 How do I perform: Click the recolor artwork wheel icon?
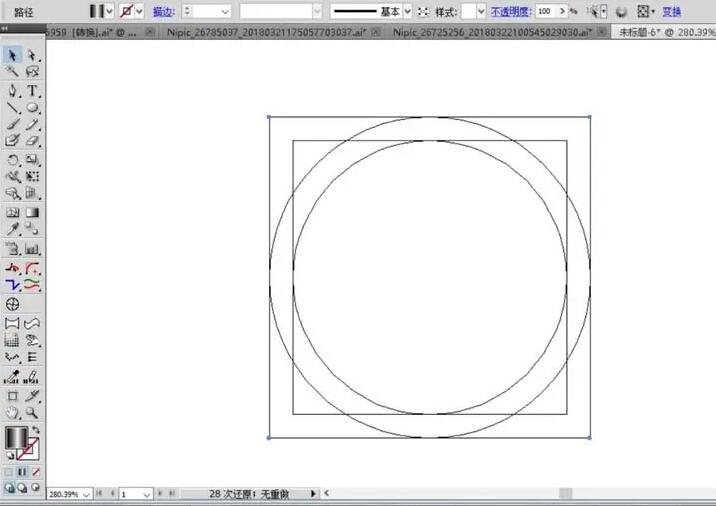click(621, 11)
